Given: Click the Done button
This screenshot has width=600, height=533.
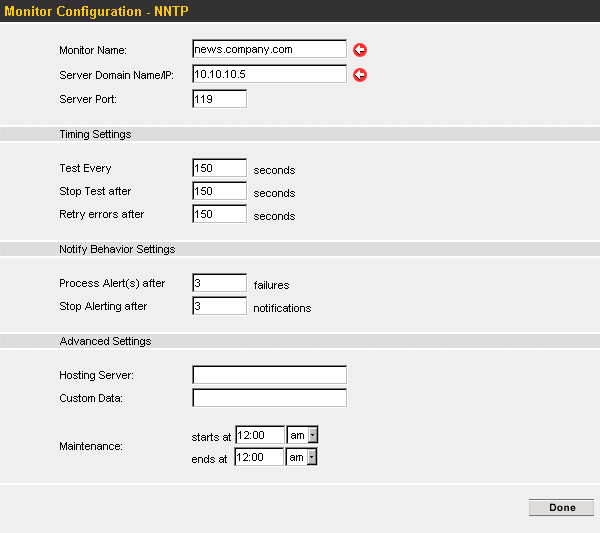Looking at the screenshot, I should 561,507.
